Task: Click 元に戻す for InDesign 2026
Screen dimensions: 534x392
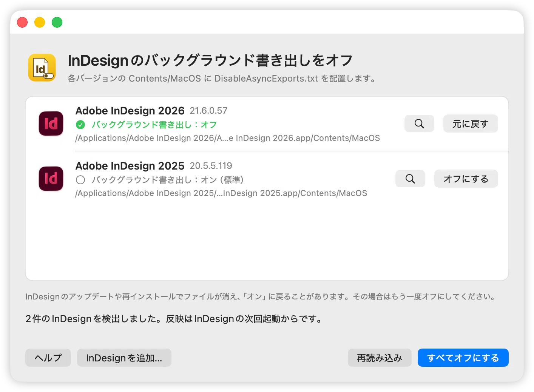Action: tap(471, 123)
